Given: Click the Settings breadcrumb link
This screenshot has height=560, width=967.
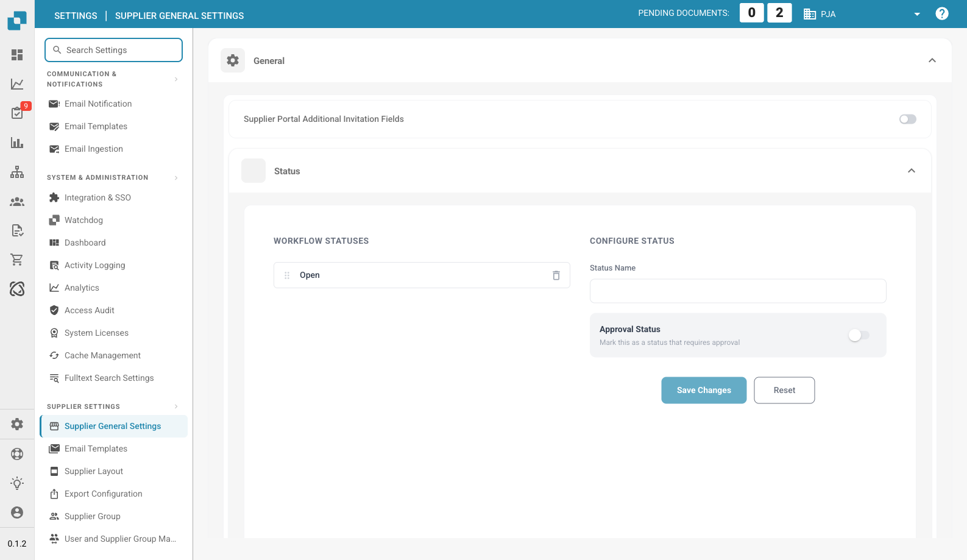Looking at the screenshot, I should [x=76, y=16].
